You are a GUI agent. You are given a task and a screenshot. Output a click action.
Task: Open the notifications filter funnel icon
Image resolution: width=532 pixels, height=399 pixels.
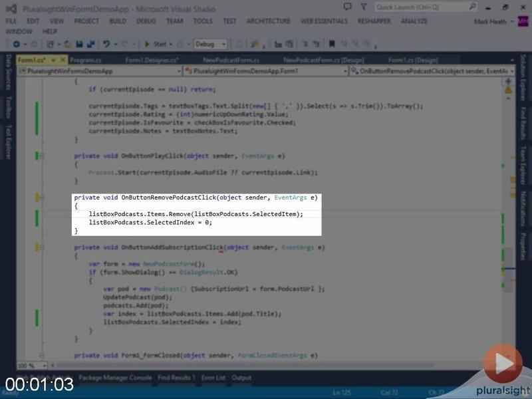[364, 7]
